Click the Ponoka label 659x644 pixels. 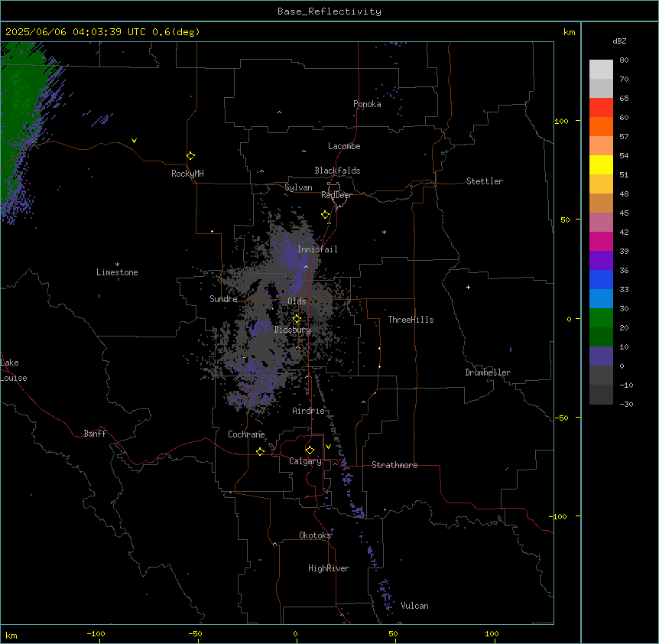[x=367, y=104]
